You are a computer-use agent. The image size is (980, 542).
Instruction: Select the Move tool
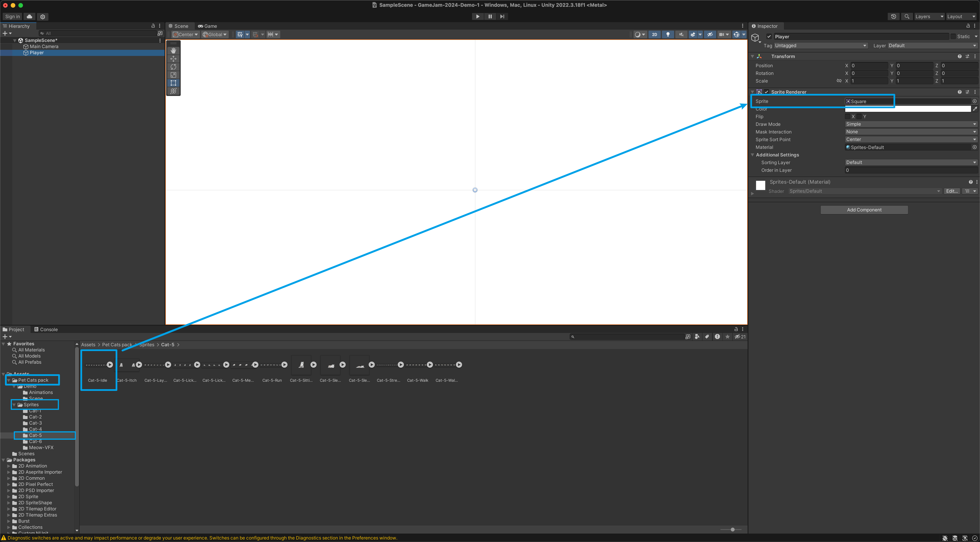pyautogui.click(x=173, y=59)
